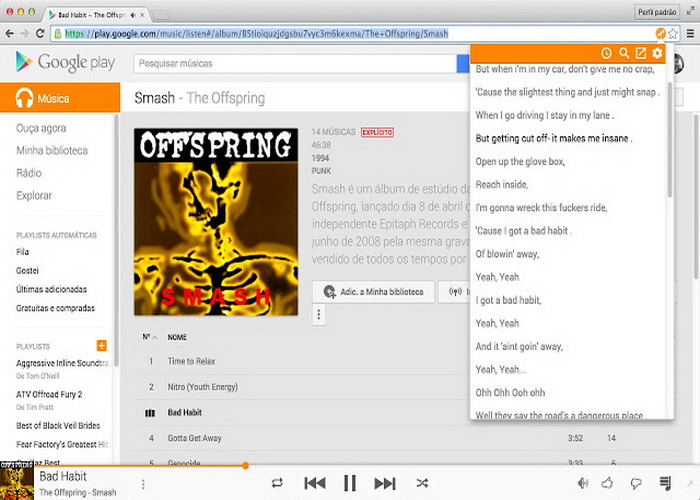Toggle repeat mode in player
This screenshot has width=700, height=500.
click(277, 483)
